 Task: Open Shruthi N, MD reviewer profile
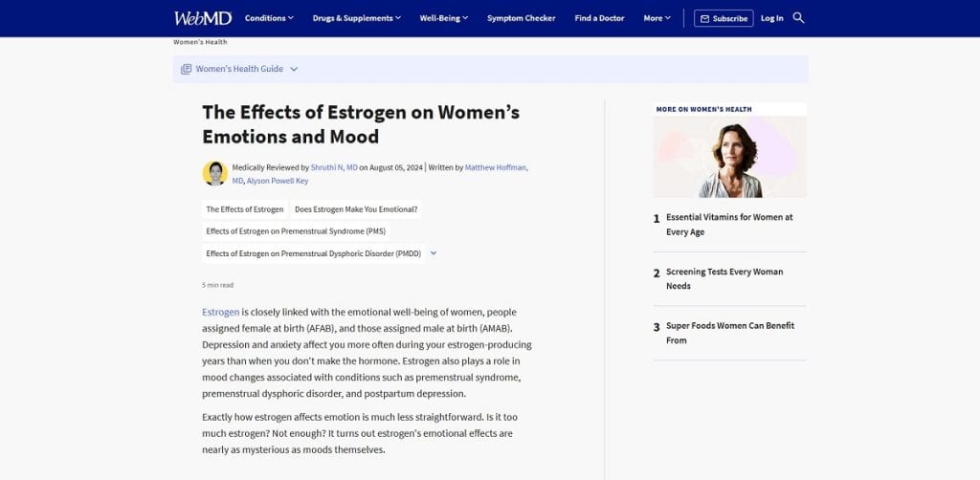334,167
